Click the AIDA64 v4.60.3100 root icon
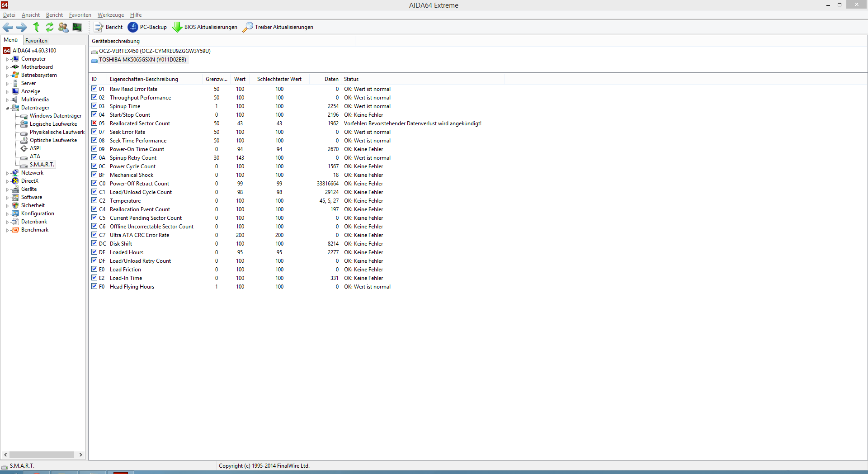 coord(7,51)
